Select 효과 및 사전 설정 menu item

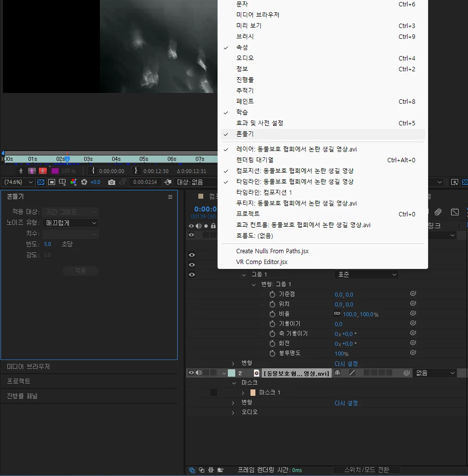[x=323, y=123]
